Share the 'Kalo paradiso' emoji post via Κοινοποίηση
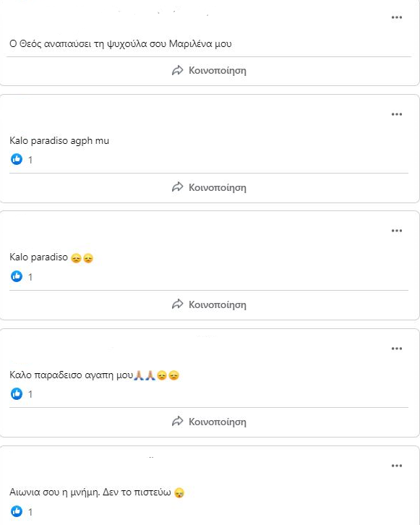The image size is (420, 525). 209,304
